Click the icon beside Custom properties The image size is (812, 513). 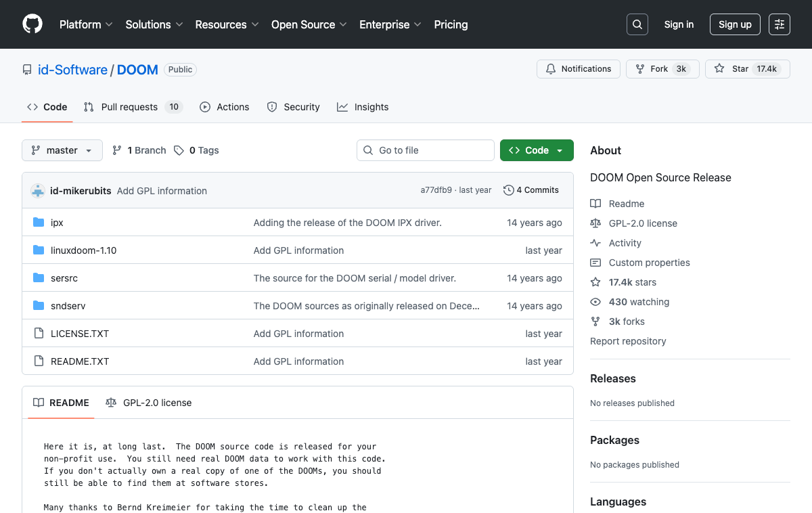pos(595,263)
